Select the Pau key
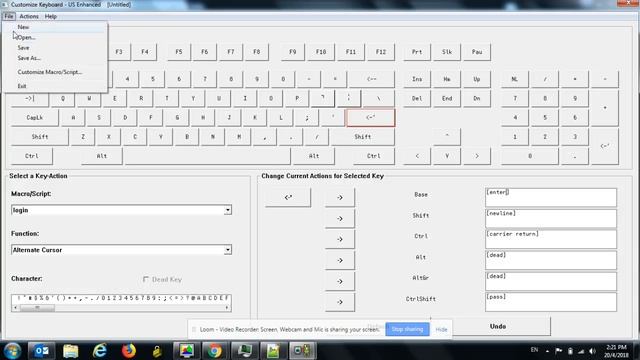Viewport: 640px width, 360px height. coord(477,52)
